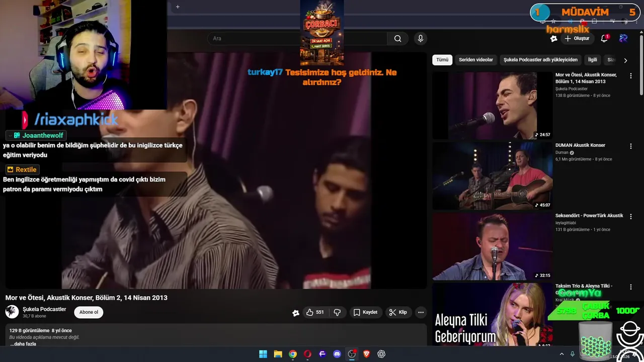Open options menu for DUMAN Akustik Konser
The image size is (644, 362).
[631, 146]
